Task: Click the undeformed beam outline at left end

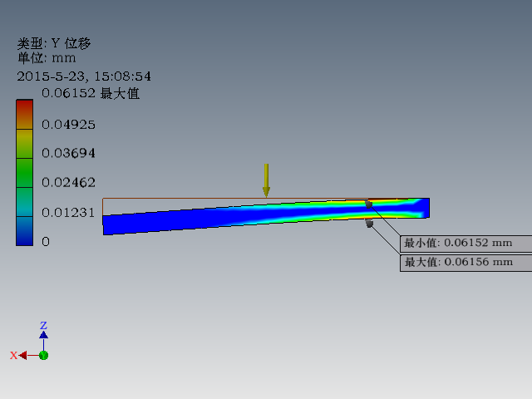Action: 103,206
